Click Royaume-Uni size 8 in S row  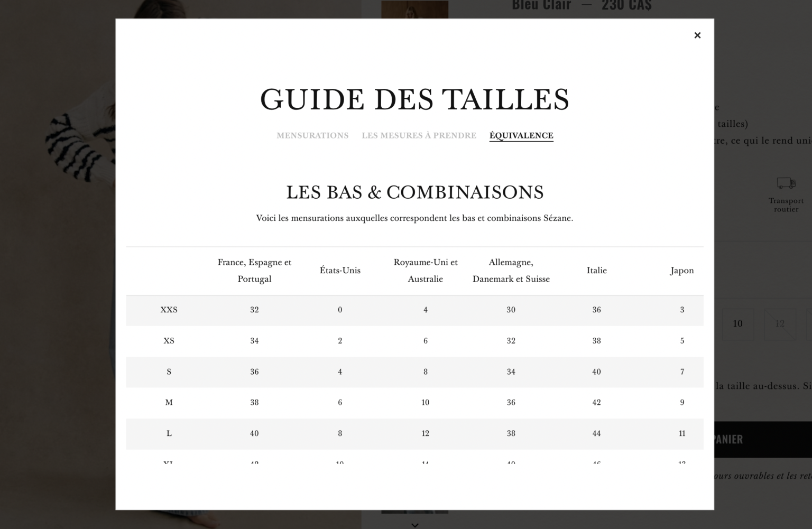click(x=426, y=372)
